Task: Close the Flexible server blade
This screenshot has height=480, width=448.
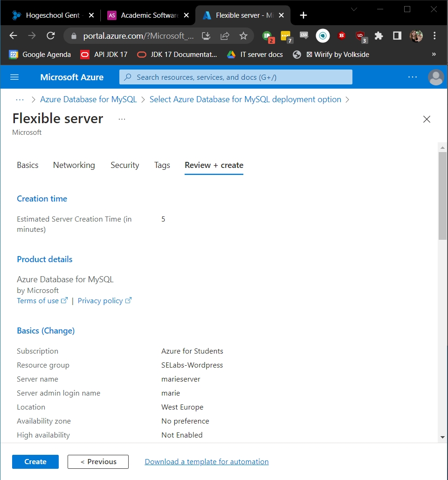Action: (427, 119)
